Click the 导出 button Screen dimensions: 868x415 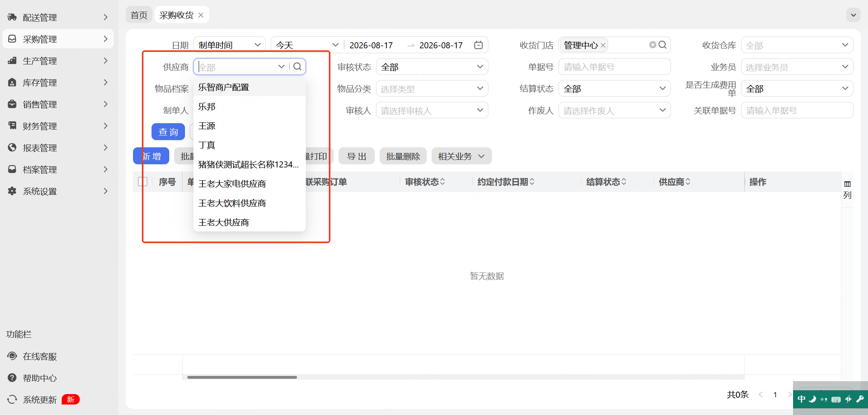coord(357,156)
